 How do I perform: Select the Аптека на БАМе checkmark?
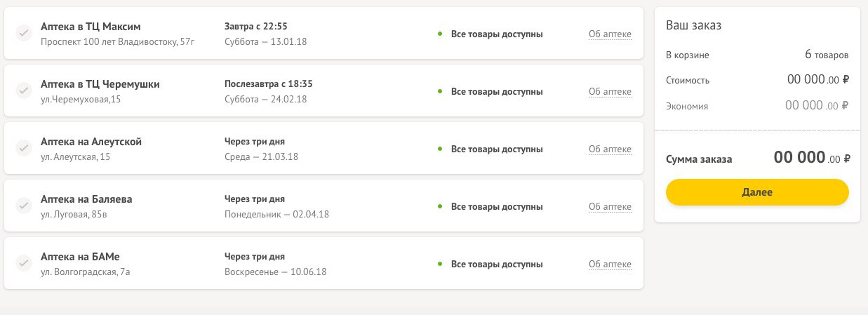[23, 263]
